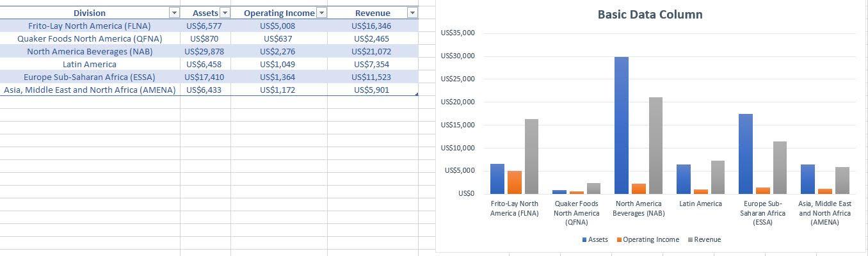Select the blue Assets bar for NAB
This screenshot has height=256, width=868.
(x=622, y=125)
